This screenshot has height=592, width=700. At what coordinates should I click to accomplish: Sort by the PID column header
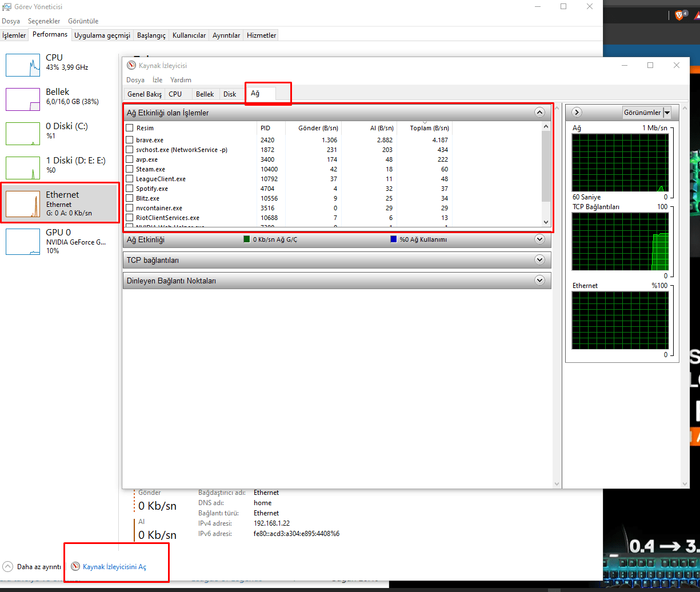point(271,128)
